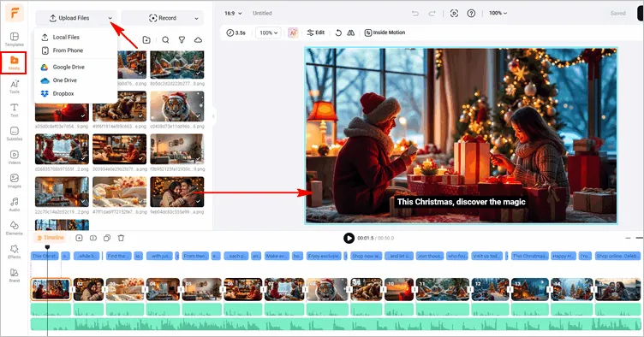Select the couple thumbnail ending a.png
Image resolution: width=644 pixels, height=337 pixels.
point(177,192)
